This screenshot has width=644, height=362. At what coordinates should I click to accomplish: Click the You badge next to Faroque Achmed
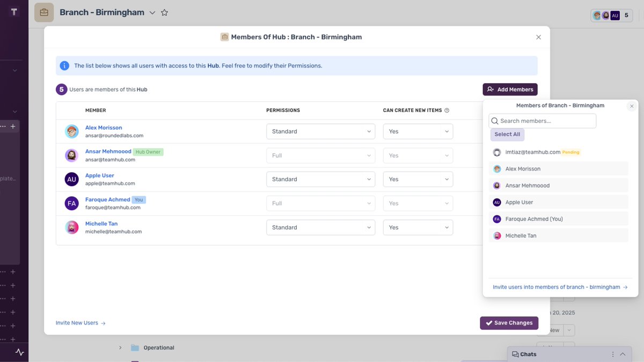(x=139, y=200)
